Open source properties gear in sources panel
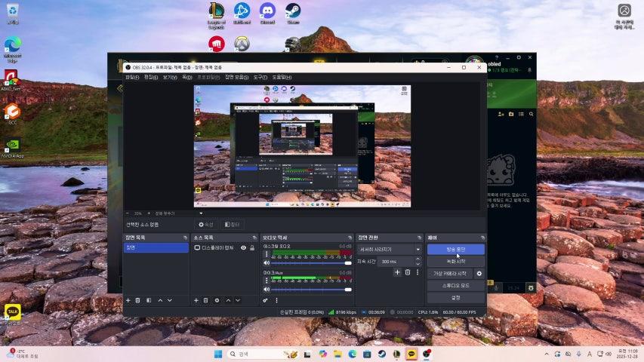This screenshot has width=644, height=362. click(x=217, y=300)
